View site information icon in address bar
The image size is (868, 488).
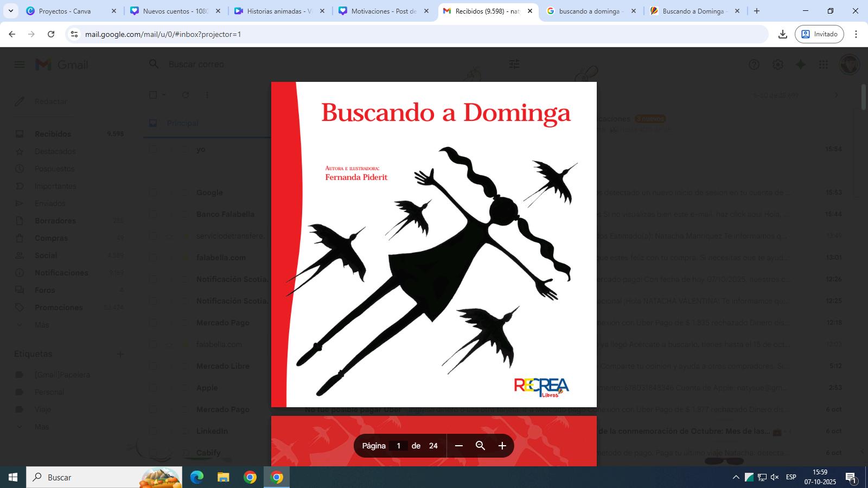click(75, 34)
